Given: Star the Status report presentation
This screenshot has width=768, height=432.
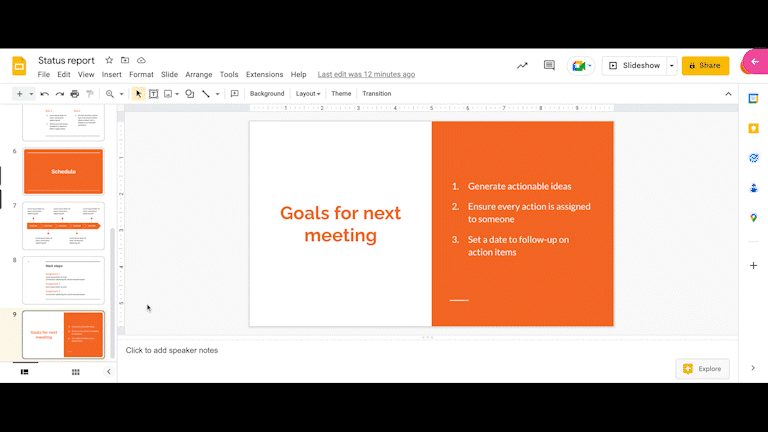Looking at the screenshot, I should click(x=109, y=60).
